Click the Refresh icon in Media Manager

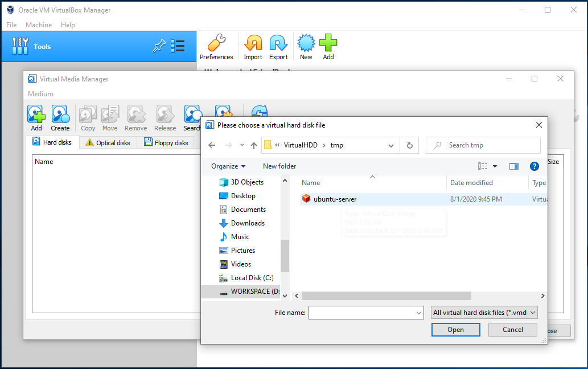click(x=260, y=111)
